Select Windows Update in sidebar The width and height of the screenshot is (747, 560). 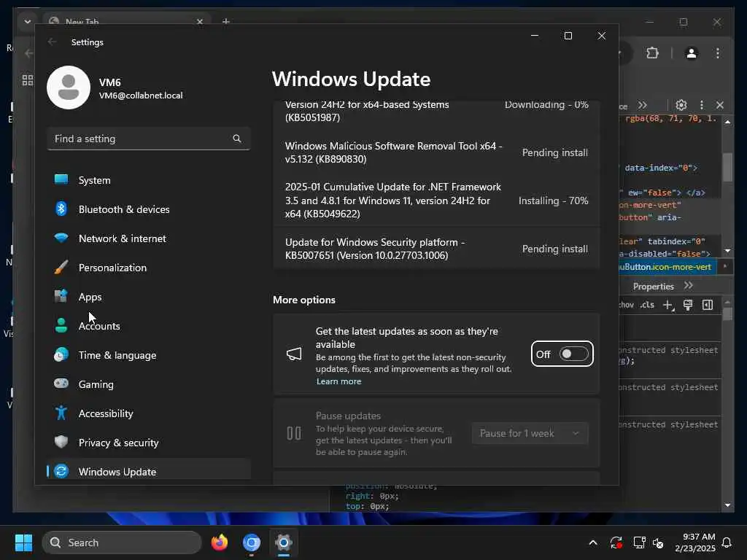[149, 472]
